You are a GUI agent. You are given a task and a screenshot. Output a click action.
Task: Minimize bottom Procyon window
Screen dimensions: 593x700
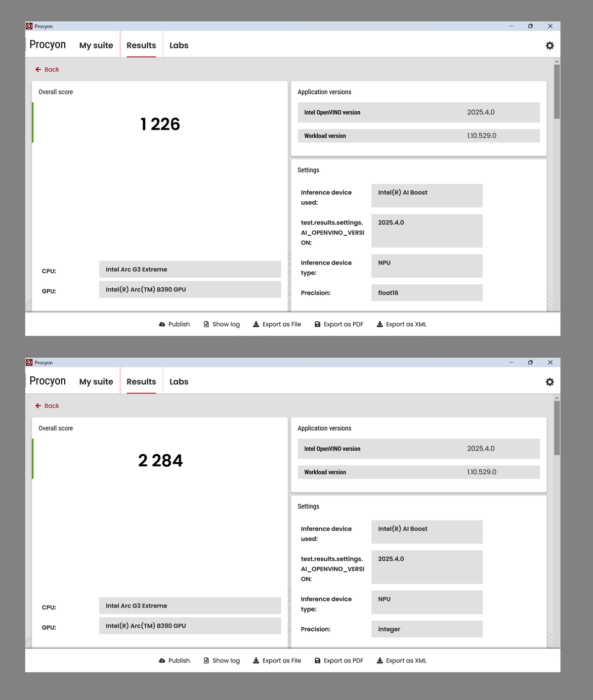tap(511, 362)
